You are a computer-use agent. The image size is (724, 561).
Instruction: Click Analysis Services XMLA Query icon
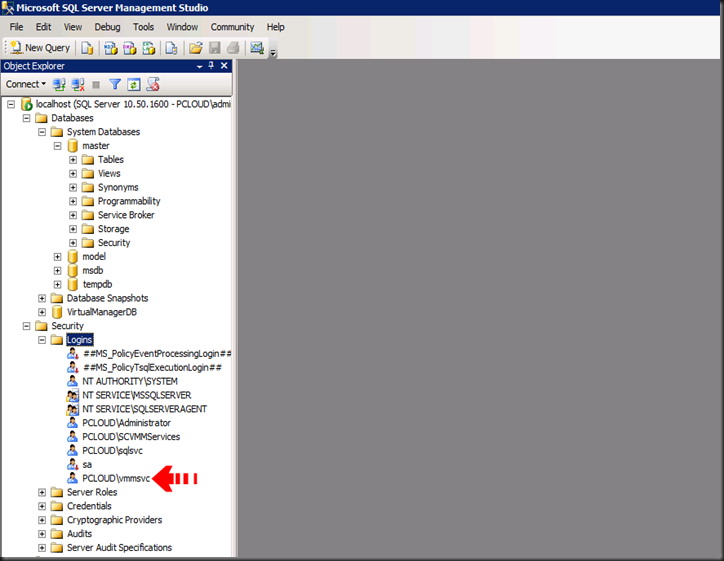click(x=149, y=48)
